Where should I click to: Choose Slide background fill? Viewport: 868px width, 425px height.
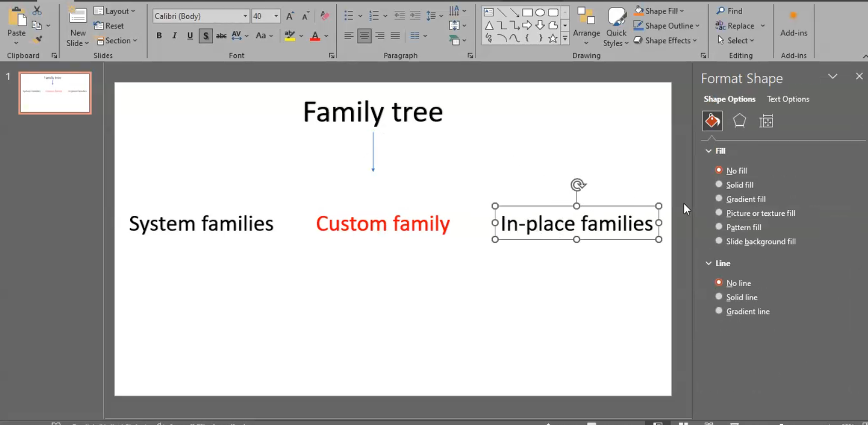click(x=755, y=241)
